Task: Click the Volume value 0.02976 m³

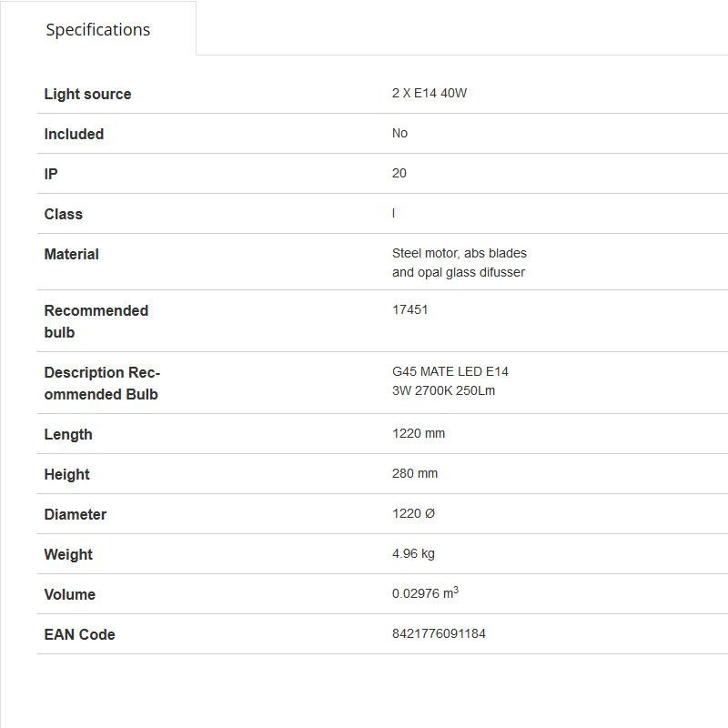Action: pos(425,593)
